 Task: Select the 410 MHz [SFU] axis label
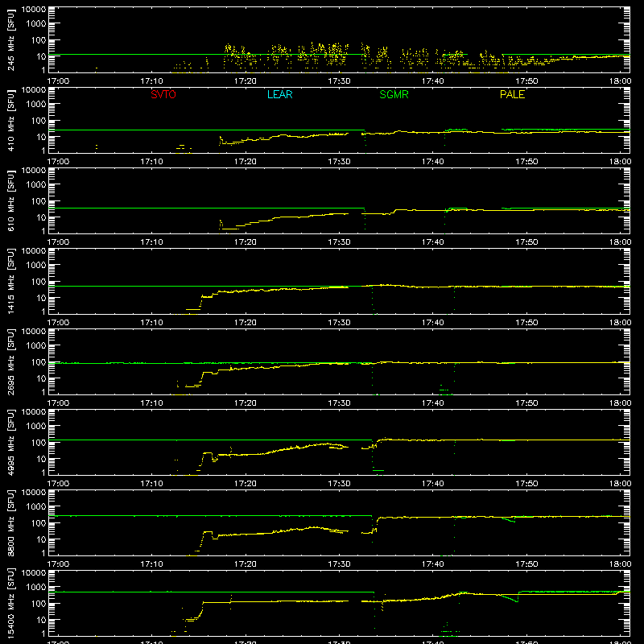pos(11,121)
